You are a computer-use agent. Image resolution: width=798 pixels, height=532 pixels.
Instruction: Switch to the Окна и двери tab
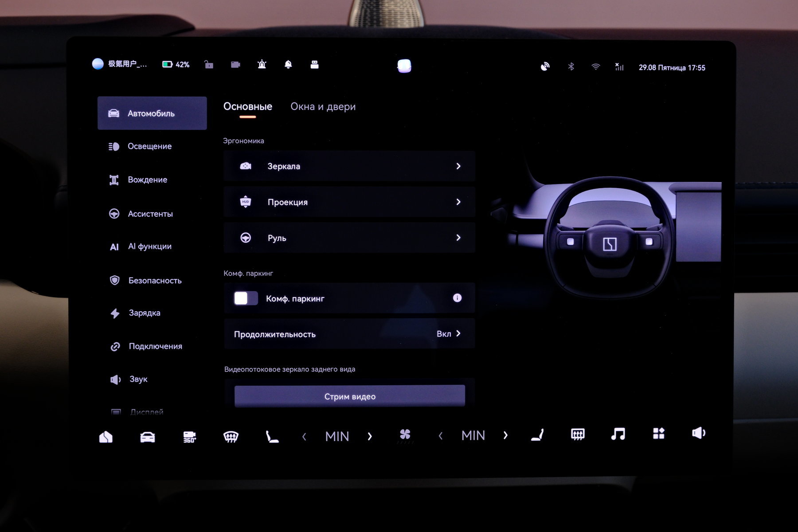[323, 107]
